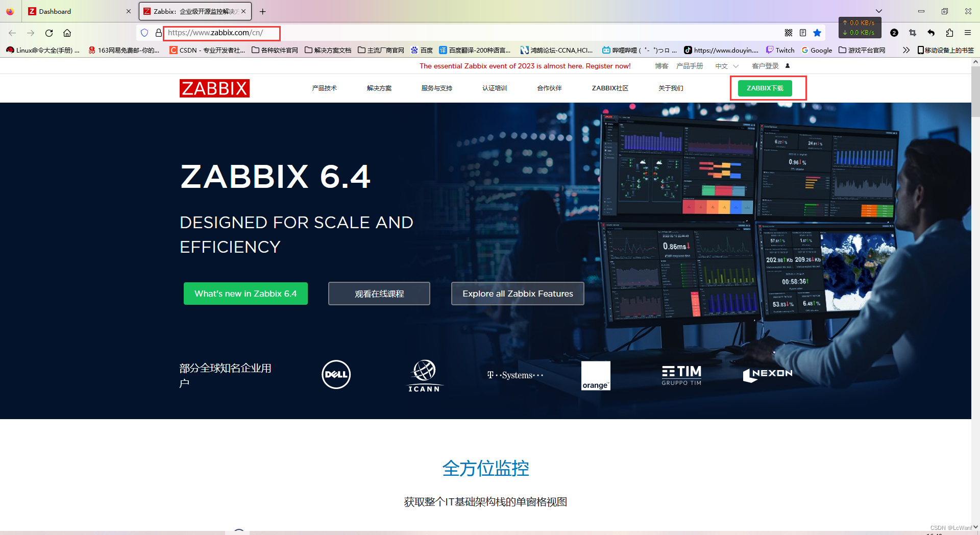
Task: Click What's new in Zabbix 6.4
Action: 246,294
